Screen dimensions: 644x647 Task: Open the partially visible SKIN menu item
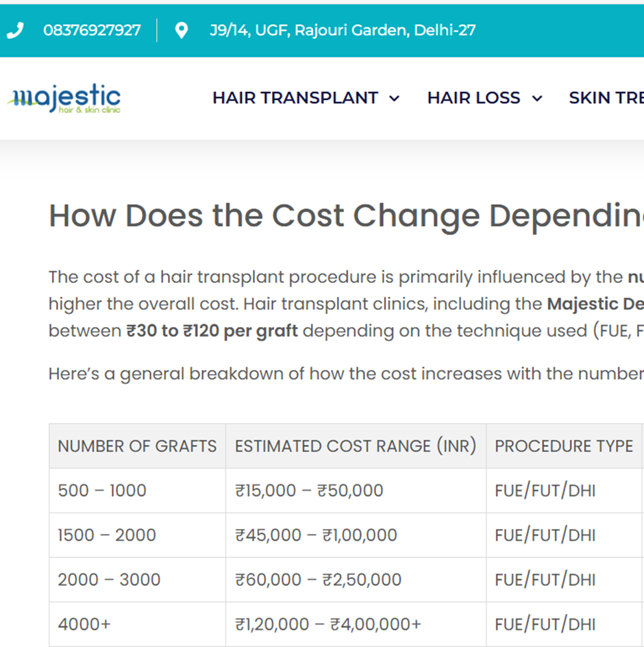(606, 98)
